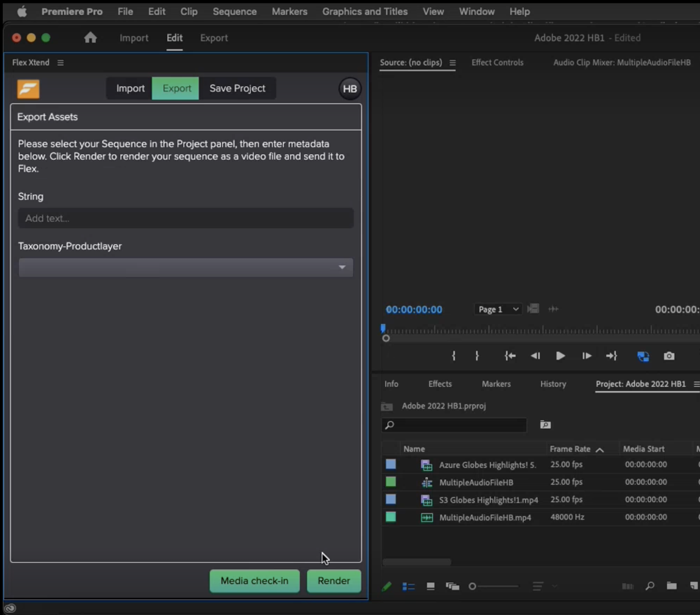The height and width of the screenshot is (615, 700).
Task: Go to the Home screen icon
Action: click(91, 38)
